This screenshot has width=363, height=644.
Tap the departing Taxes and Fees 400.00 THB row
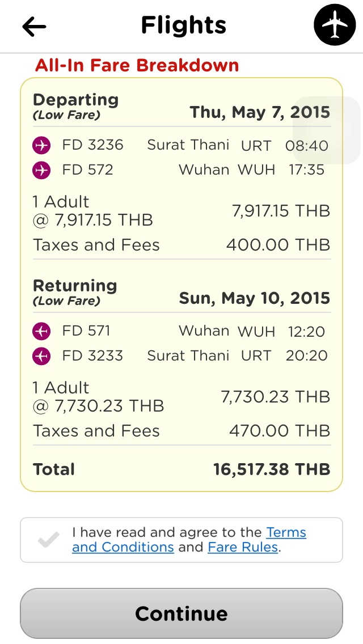pyautogui.click(x=181, y=245)
